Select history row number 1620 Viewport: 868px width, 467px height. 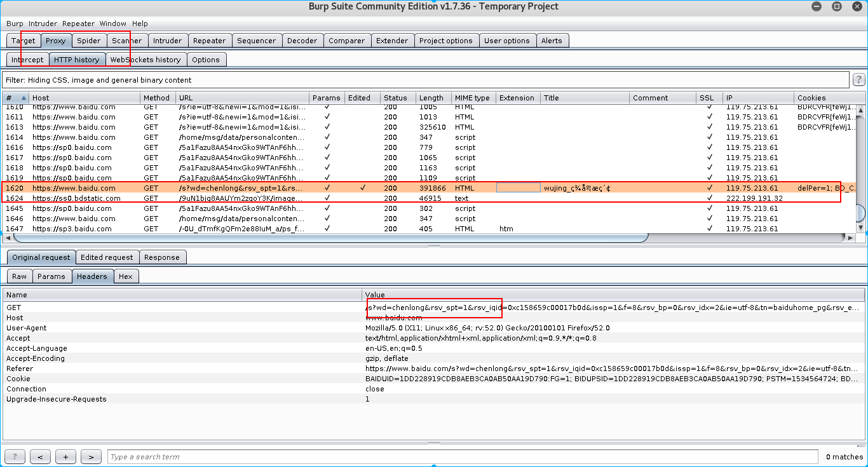click(430, 188)
